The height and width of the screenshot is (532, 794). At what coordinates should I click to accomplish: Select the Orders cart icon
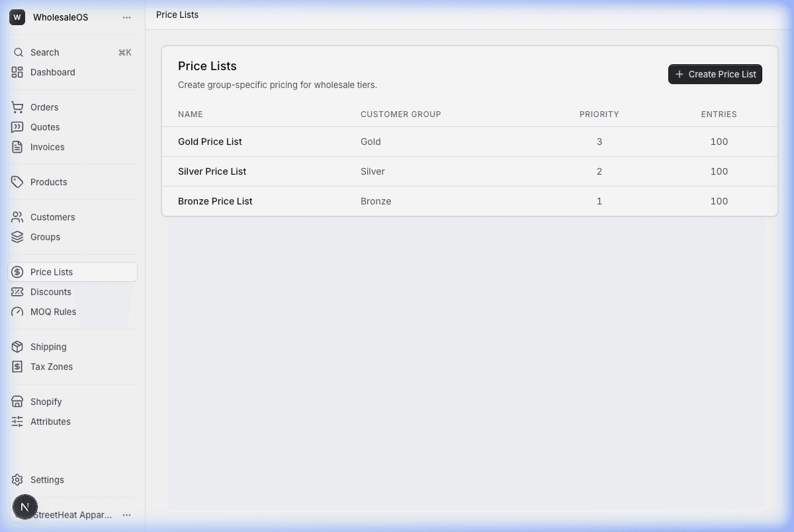[17, 107]
